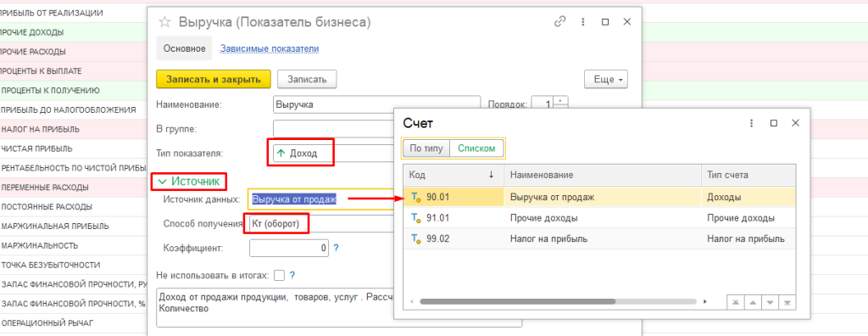
Task: Click ПРИБЫЛЬ ДО НАЛОГООБЛОЖЕНИЯ in background list
Action: point(69,109)
